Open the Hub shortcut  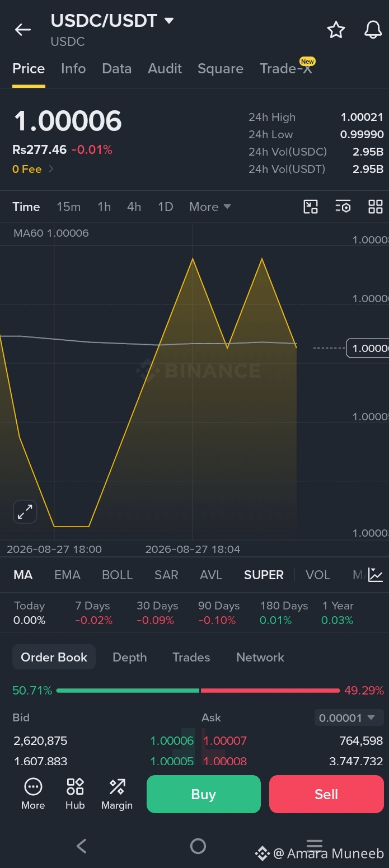(x=75, y=794)
